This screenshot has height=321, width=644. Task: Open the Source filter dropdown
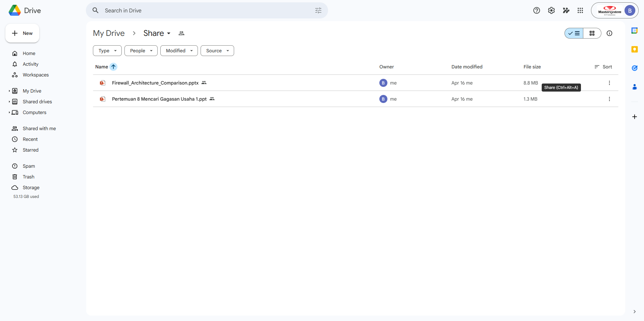tap(217, 51)
